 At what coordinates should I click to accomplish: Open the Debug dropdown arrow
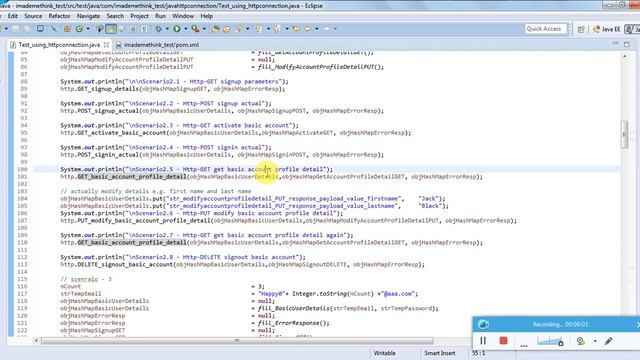tap(167, 29)
